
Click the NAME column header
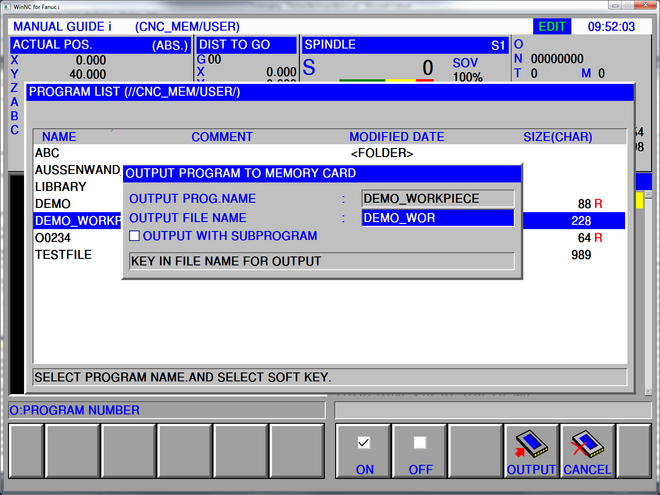click(x=59, y=136)
